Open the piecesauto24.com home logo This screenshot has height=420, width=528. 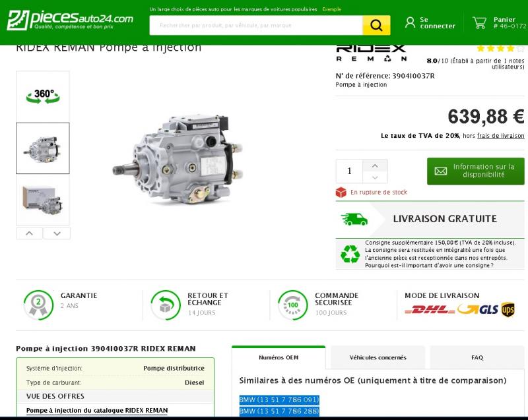(x=70, y=20)
